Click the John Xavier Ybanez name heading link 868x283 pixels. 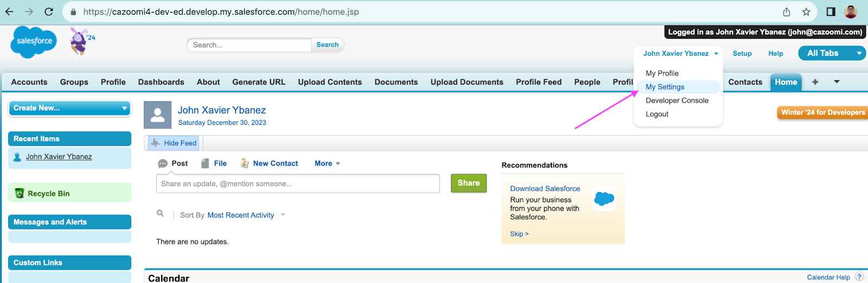click(222, 110)
